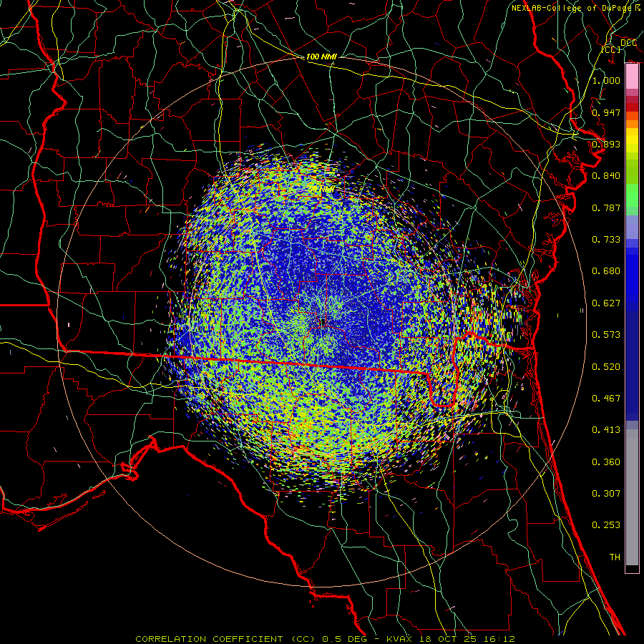Select the 1.000 legend value
This screenshot has height=644, width=644.
pyautogui.click(x=606, y=80)
